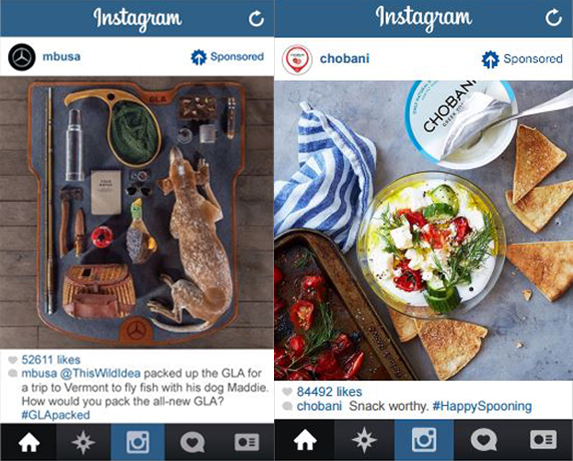
Task: Open Explore star tab in left feed
Action: pos(83,442)
